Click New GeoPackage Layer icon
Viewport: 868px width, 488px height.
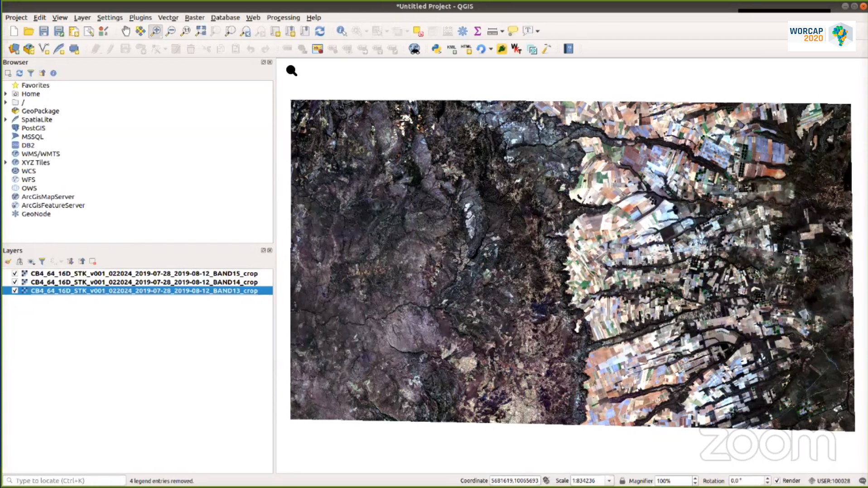(29, 49)
